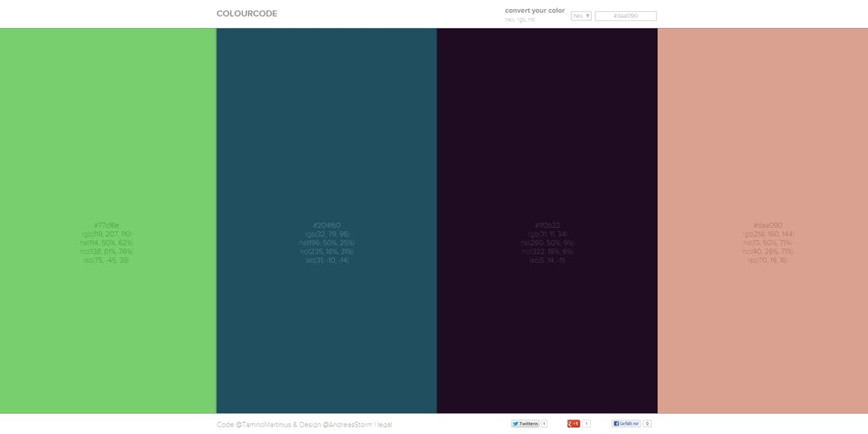Open the @TaminoMartinius link

[x=263, y=425]
